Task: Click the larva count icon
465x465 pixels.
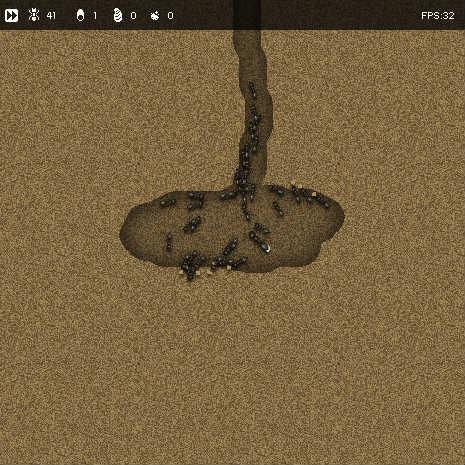Action: 118,15
